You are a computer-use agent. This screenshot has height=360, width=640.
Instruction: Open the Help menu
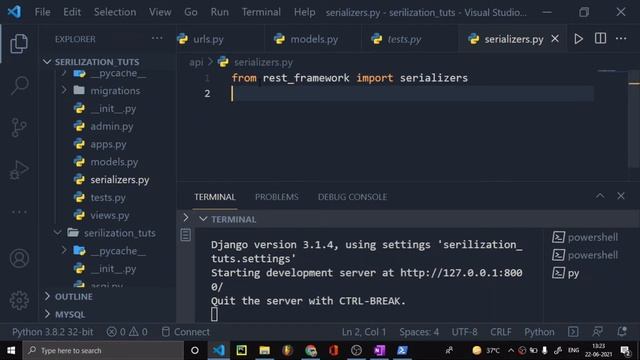(x=304, y=12)
